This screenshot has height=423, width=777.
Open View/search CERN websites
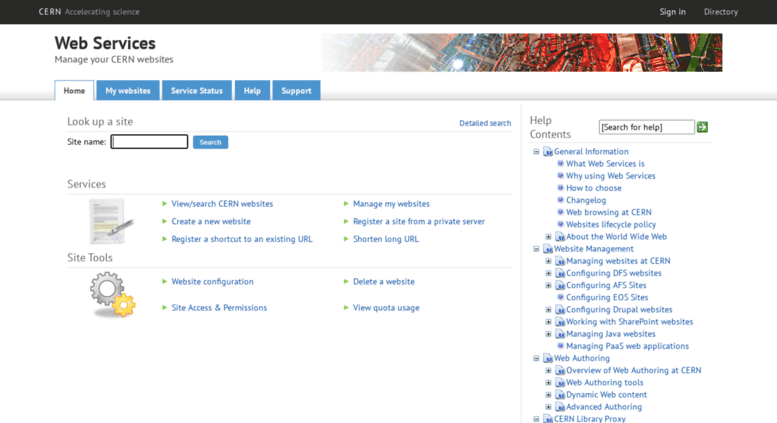coord(222,204)
